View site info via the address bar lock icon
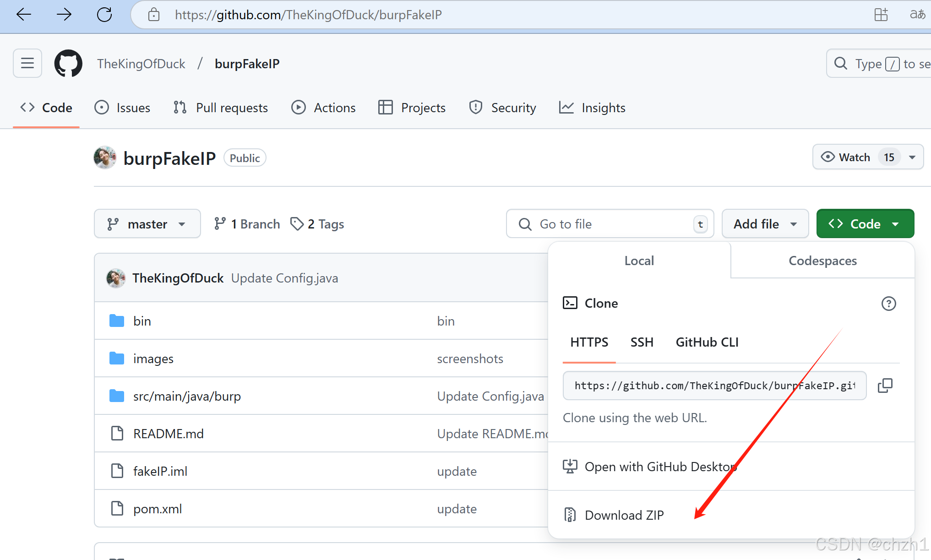 point(154,15)
